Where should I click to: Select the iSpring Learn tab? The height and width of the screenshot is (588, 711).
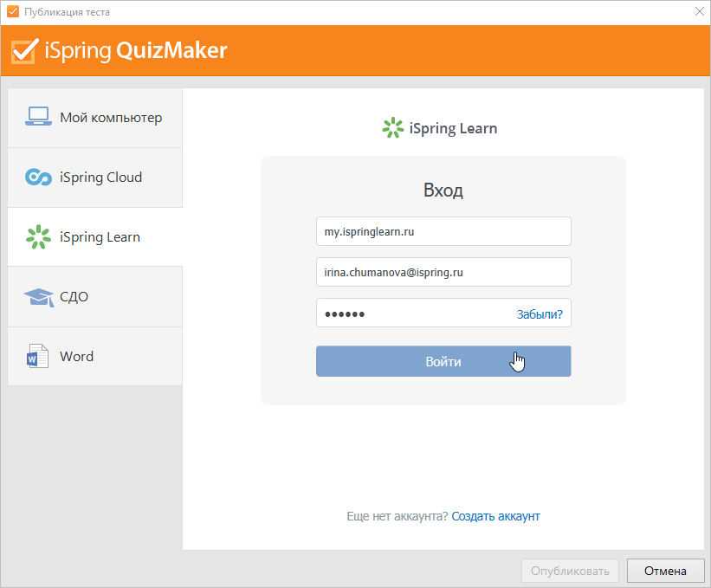coord(94,237)
